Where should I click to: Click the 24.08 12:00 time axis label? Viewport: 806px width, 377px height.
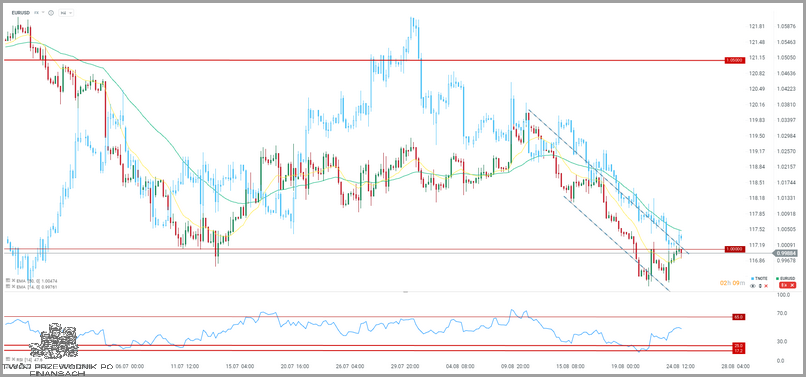pyautogui.click(x=682, y=367)
